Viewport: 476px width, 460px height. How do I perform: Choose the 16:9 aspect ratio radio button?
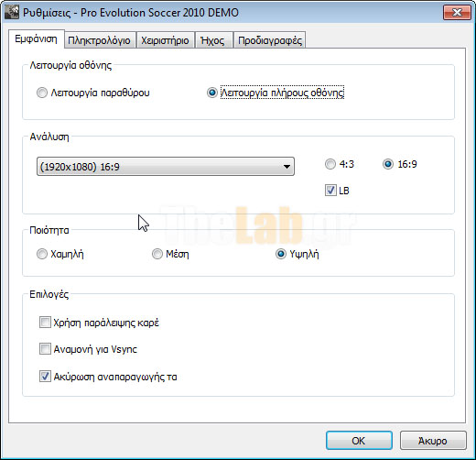click(x=388, y=164)
